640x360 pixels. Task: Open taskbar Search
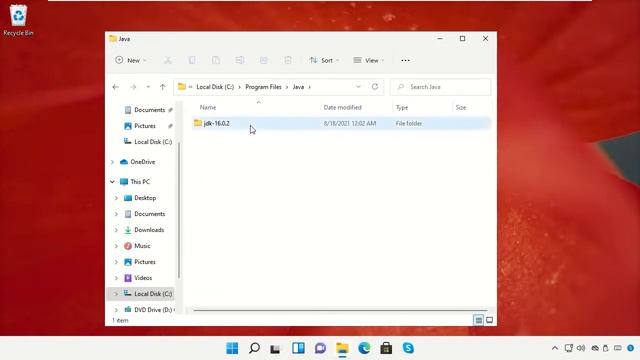(254, 348)
